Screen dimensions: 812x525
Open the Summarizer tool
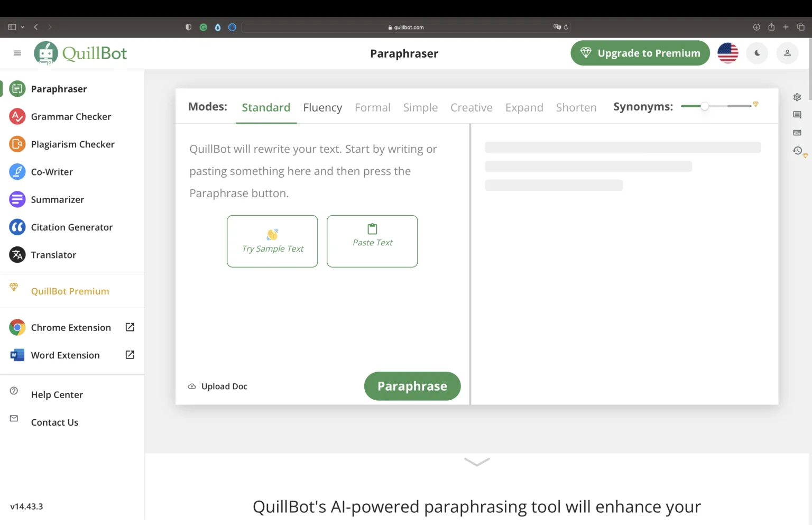[x=57, y=199]
